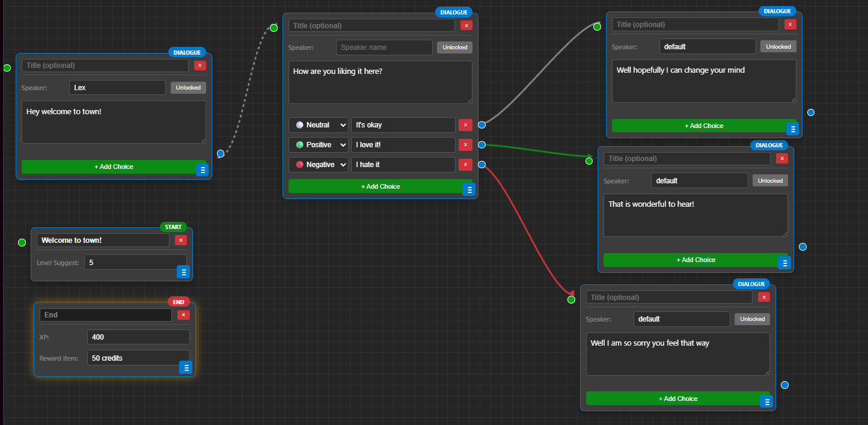Click the Level Suggest field showing 5
Screen dimensions: 868x425
click(x=135, y=263)
